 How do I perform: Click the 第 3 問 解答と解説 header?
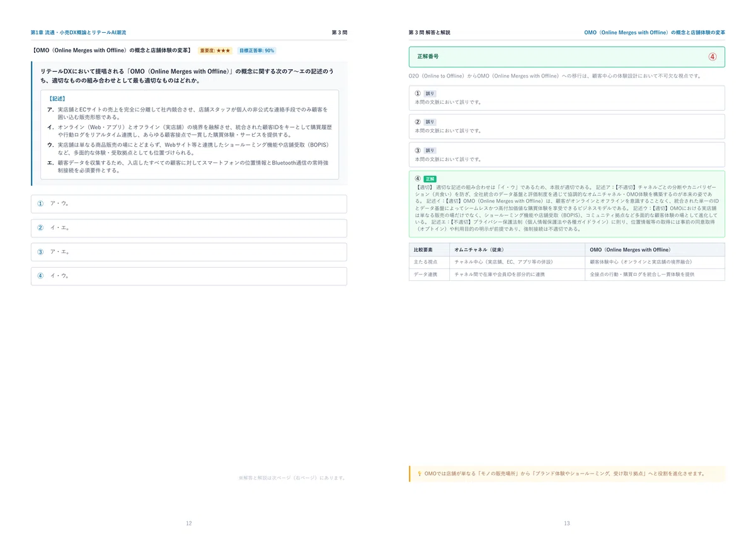[x=430, y=32]
